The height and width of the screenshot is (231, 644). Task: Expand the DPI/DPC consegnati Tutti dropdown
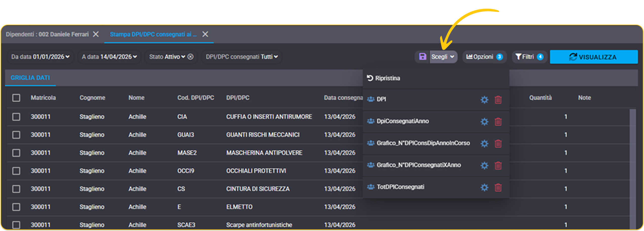[242, 57]
